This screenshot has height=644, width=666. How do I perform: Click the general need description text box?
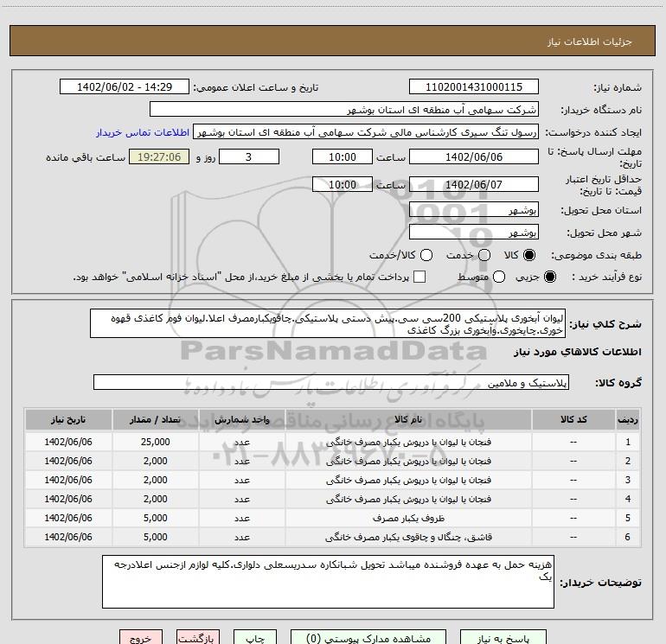(328, 323)
